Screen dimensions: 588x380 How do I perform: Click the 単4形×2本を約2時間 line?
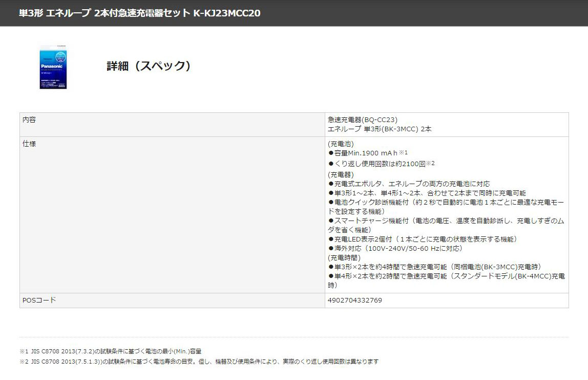446,281
